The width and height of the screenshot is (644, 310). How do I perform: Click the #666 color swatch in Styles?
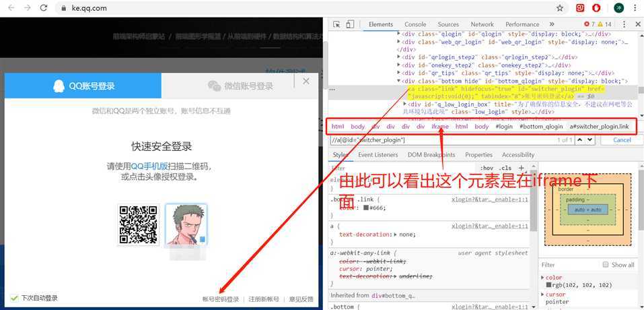pyautogui.click(x=365, y=208)
